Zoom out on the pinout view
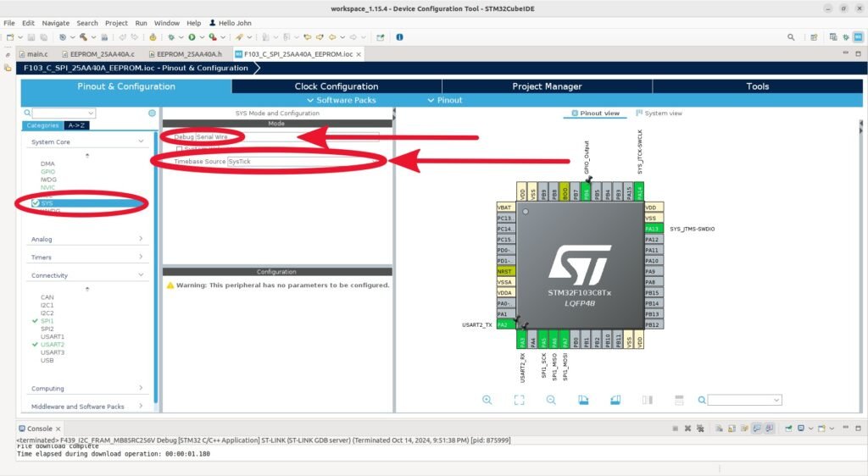Screen dimensions: 868x476 pyautogui.click(x=551, y=400)
